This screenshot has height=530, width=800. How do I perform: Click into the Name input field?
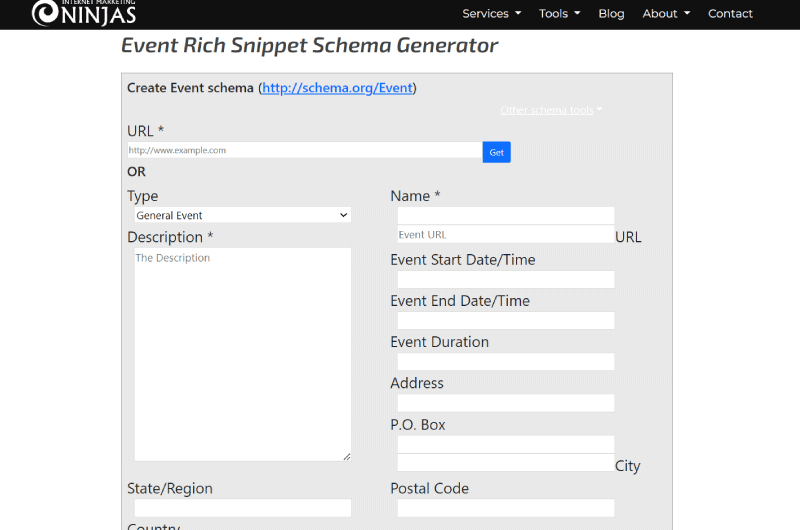506,215
